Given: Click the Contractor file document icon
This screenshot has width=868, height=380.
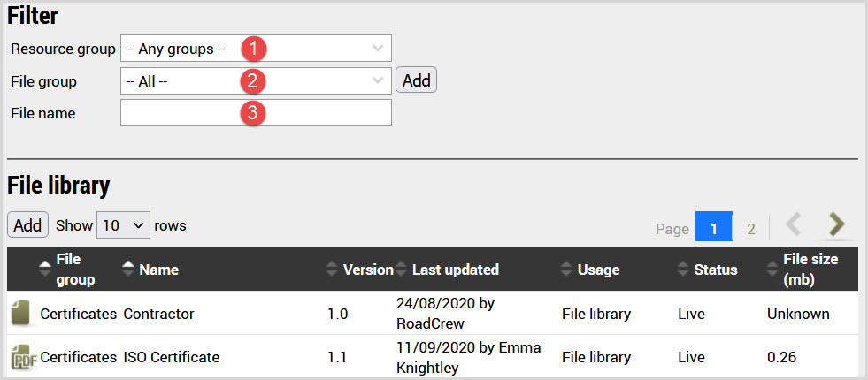Looking at the screenshot, I should click(21, 314).
